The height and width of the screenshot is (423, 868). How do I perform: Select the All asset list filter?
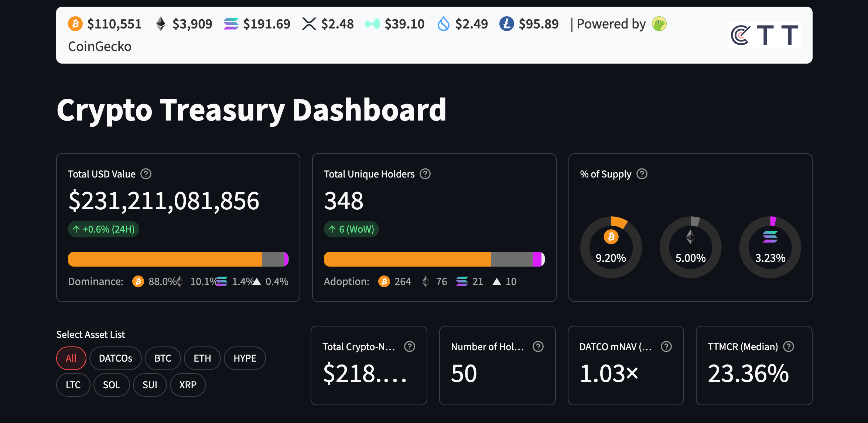(x=71, y=358)
